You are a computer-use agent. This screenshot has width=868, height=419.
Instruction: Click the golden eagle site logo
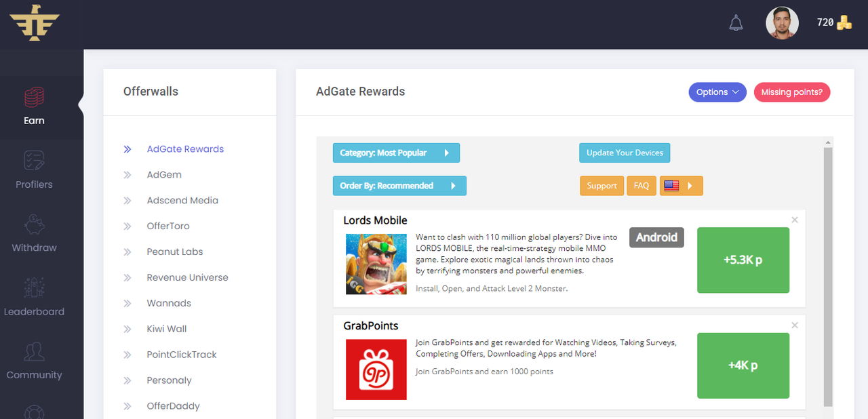(35, 24)
